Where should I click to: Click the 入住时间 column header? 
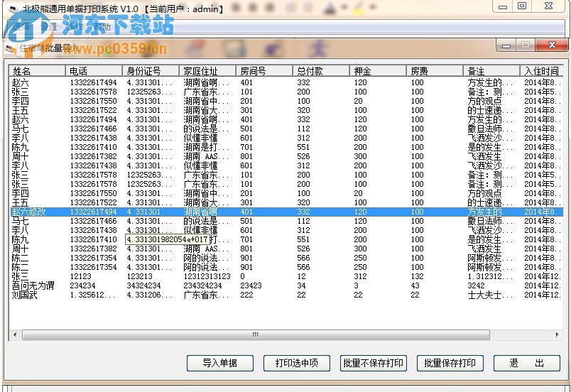click(541, 70)
